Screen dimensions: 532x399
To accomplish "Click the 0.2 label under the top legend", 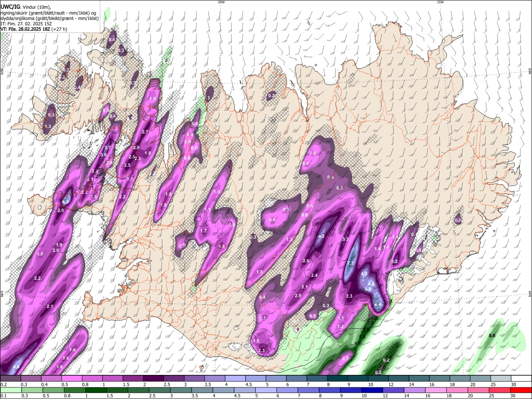I will click(x=4, y=384).
